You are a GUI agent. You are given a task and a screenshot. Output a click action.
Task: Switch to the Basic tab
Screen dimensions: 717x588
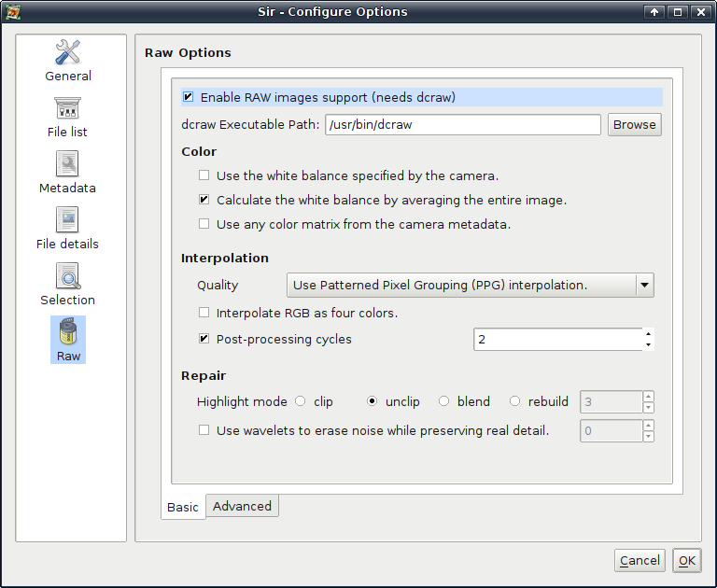pos(183,507)
